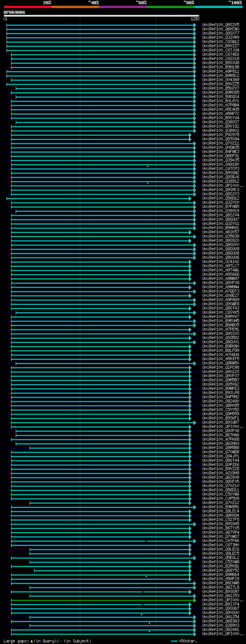Select hit UniRef100_P92978

(x=221, y=135)
